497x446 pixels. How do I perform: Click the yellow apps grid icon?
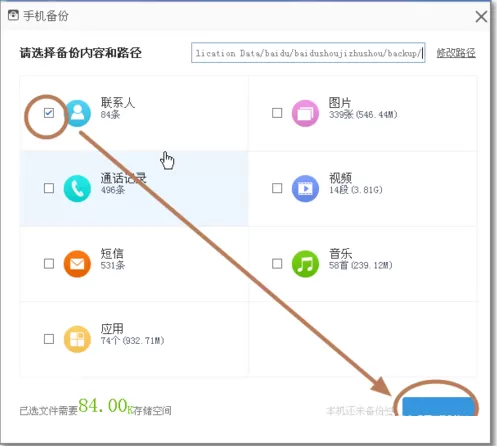tap(77, 339)
